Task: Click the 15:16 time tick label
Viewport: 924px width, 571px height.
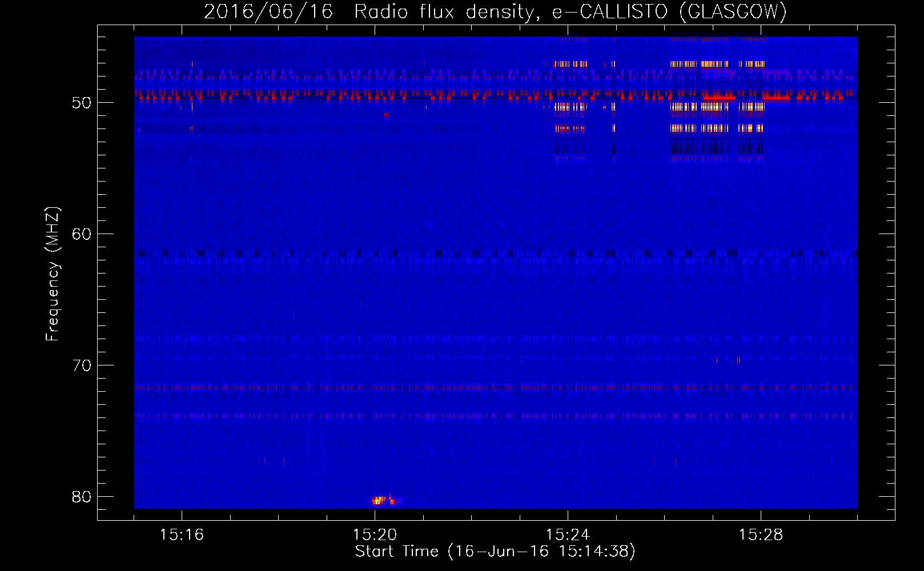Action: tap(182, 535)
